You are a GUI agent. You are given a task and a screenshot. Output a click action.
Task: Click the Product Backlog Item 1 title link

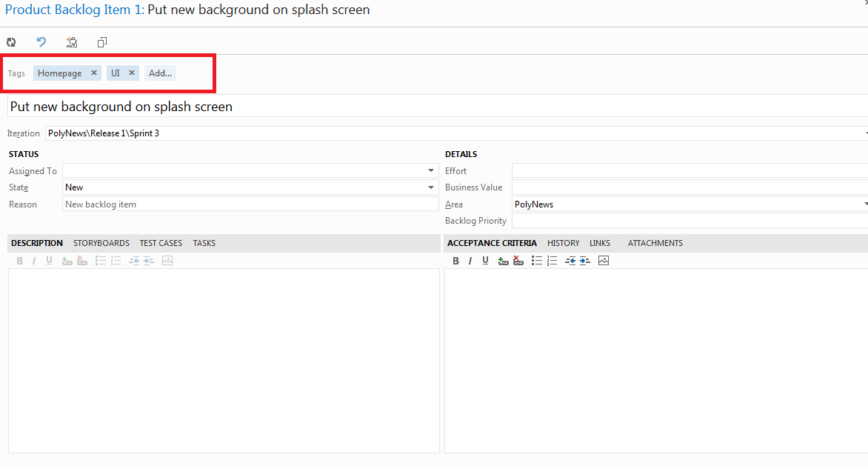click(x=75, y=10)
